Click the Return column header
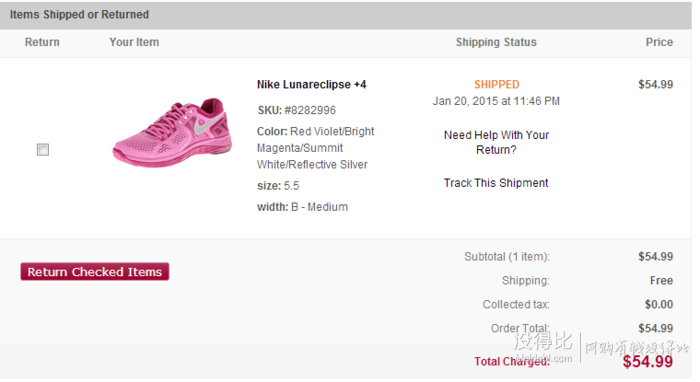 tap(42, 42)
